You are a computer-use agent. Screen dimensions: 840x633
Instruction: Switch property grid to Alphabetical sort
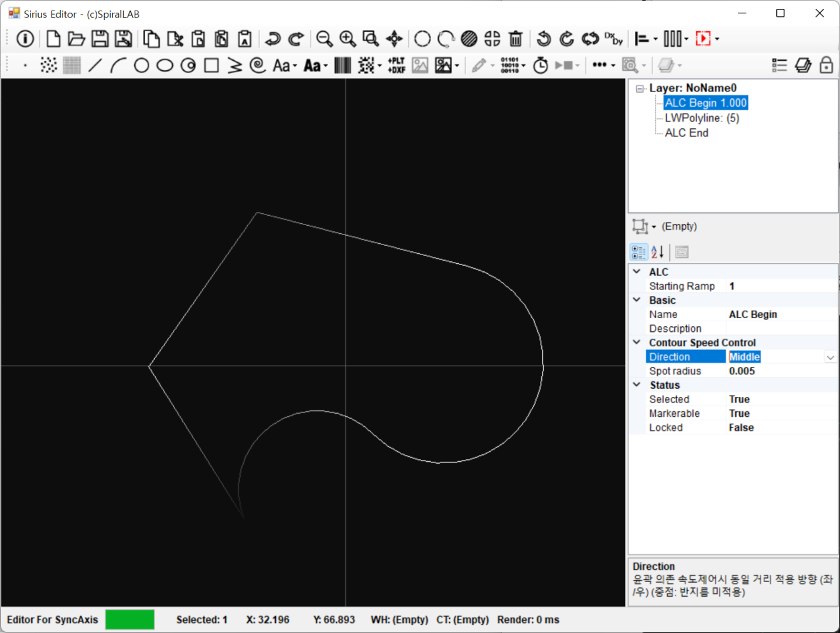click(658, 252)
